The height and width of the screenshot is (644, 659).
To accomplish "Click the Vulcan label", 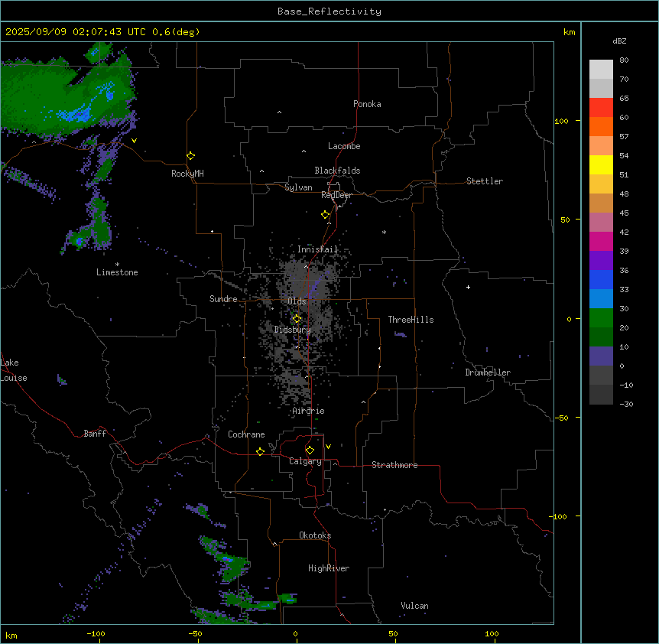I will [414, 606].
